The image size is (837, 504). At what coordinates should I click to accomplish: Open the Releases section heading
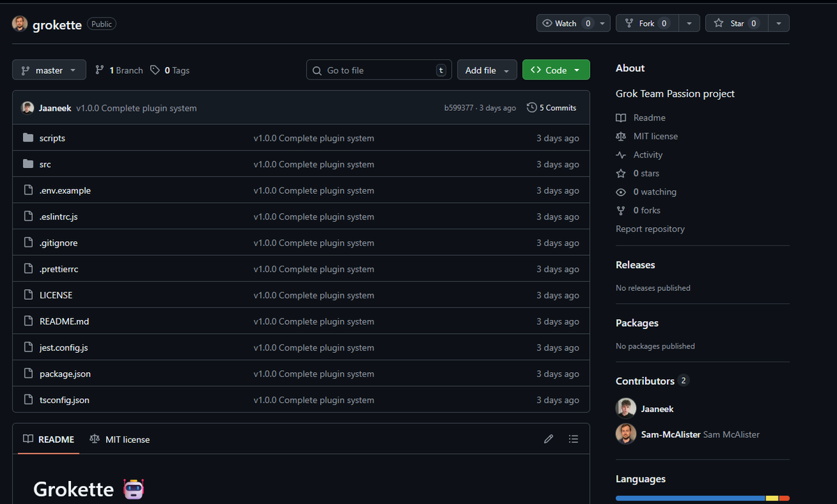click(635, 265)
